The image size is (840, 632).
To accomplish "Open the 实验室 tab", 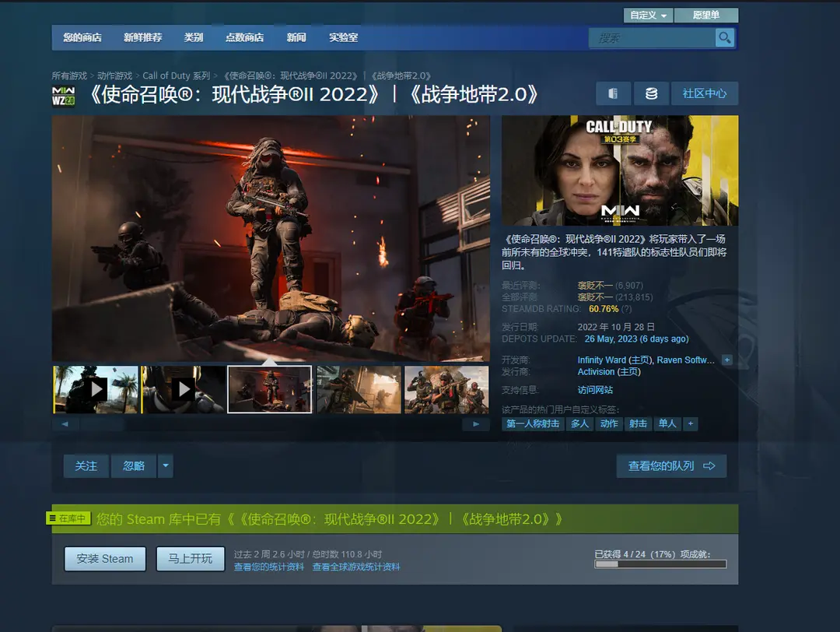I will click(344, 37).
